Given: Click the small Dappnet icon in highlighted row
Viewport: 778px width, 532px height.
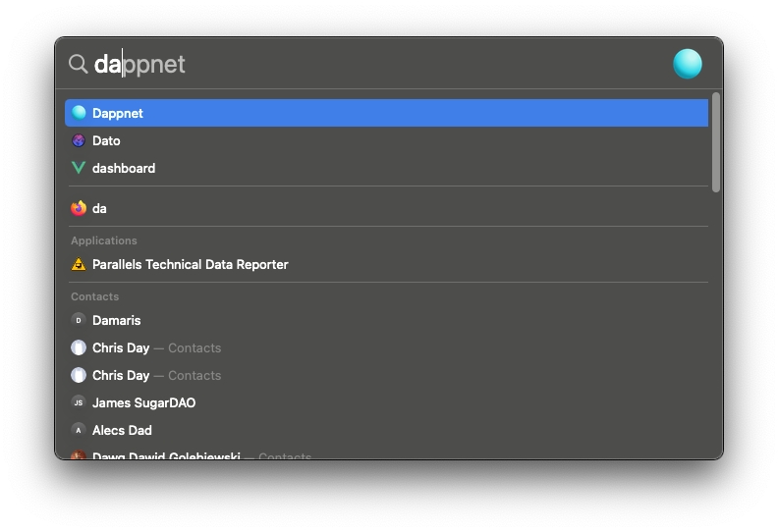Looking at the screenshot, I should (79, 113).
